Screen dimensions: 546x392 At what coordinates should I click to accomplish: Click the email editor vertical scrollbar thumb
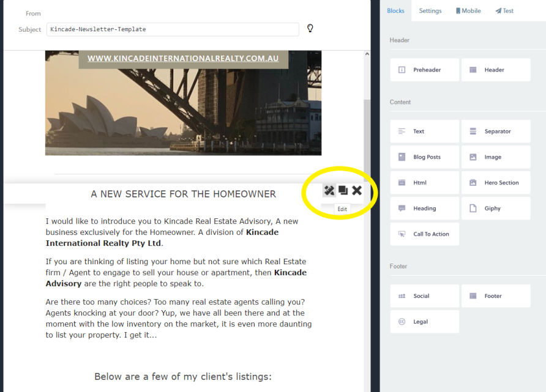click(367, 141)
